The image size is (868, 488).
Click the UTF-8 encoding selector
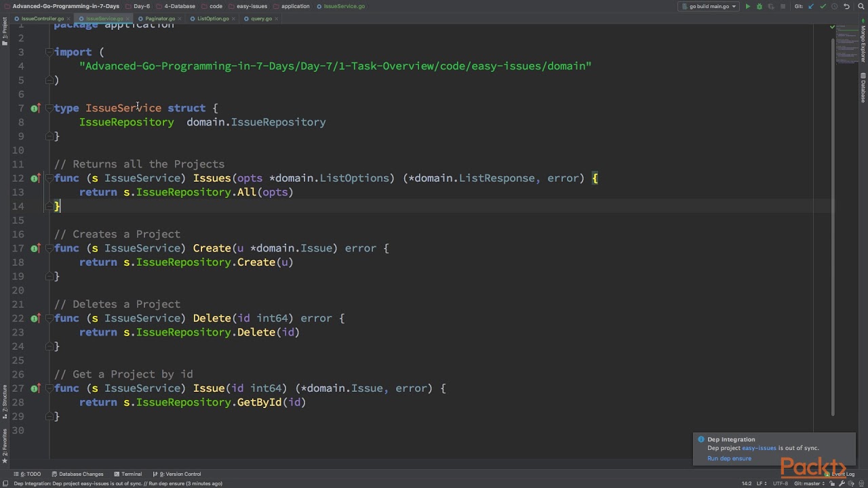click(781, 483)
